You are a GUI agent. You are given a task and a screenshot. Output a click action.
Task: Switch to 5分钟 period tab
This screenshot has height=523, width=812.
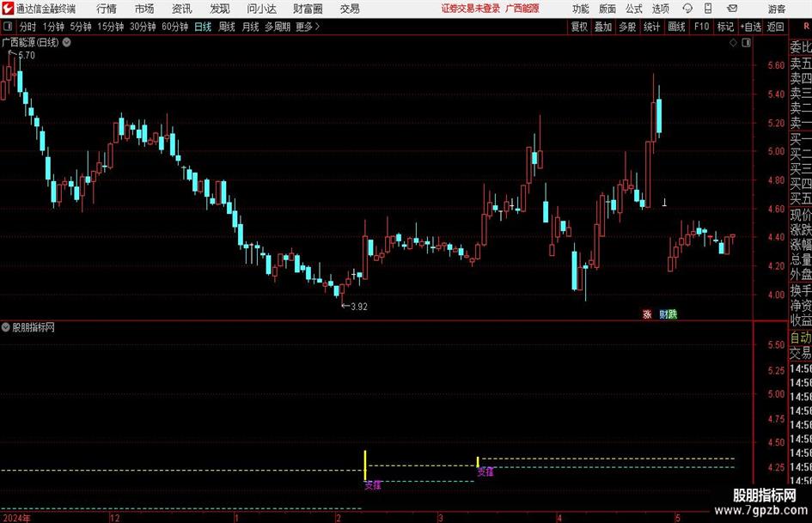(x=81, y=27)
